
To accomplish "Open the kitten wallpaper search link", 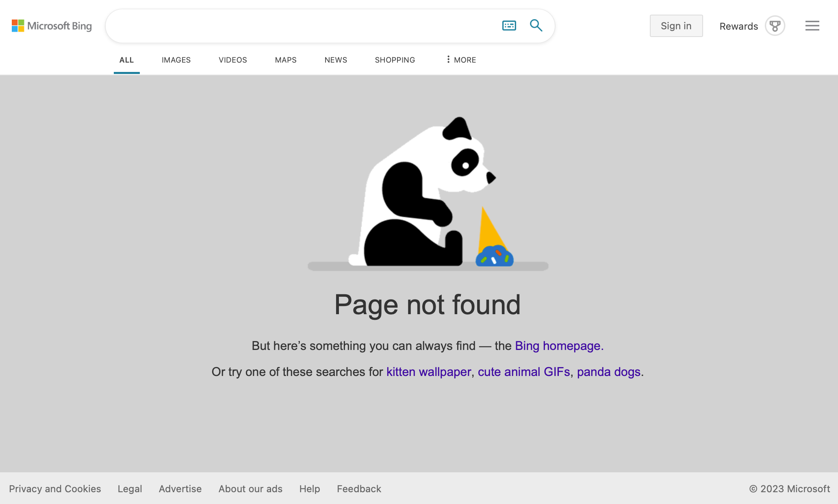I will (428, 372).
